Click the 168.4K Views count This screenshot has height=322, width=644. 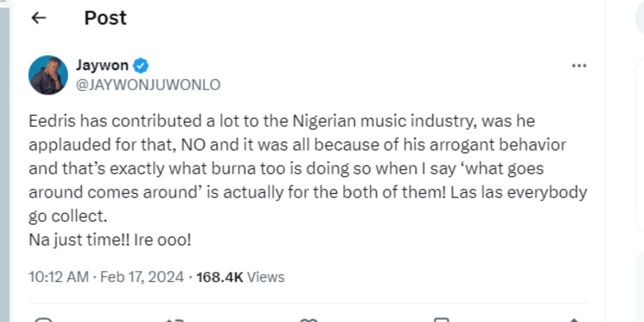(240, 277)
